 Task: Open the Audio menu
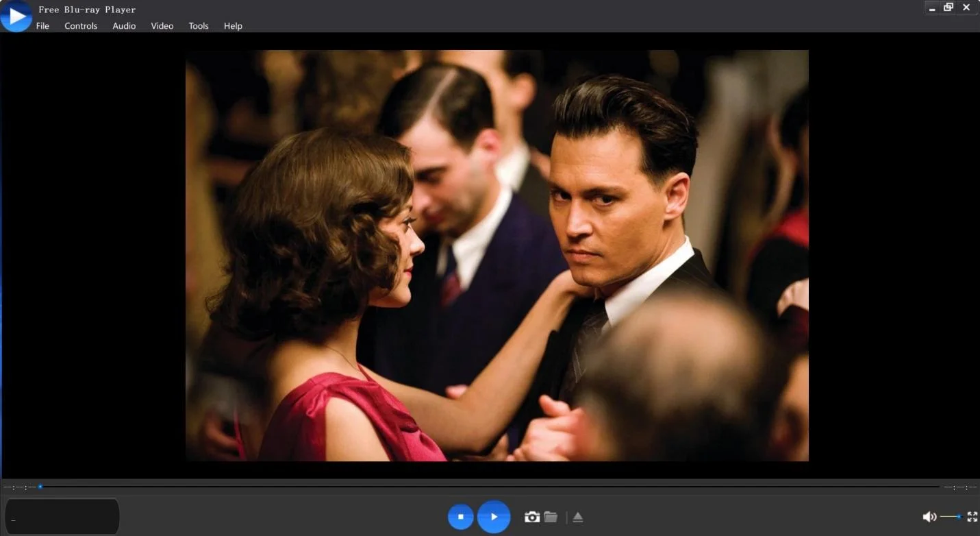point(124,26)
